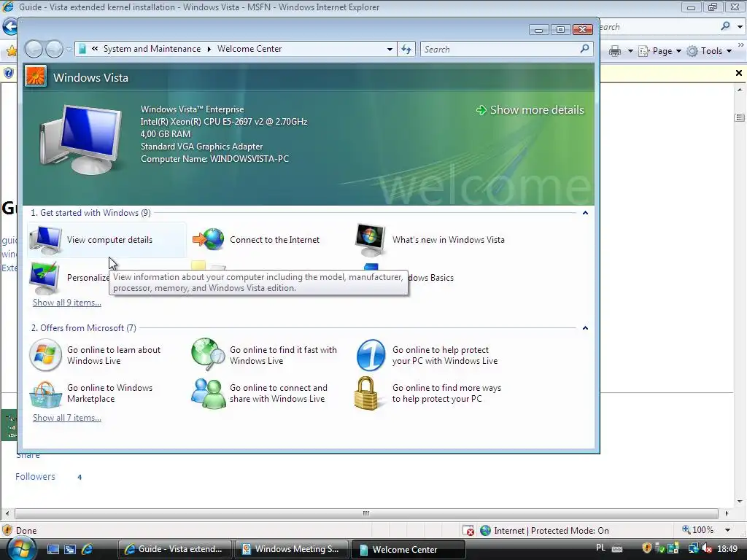This screenshot has width=747, height=560.
Task: Open the zoom level dropdown arrow
Action: click(x=727, y=530)
